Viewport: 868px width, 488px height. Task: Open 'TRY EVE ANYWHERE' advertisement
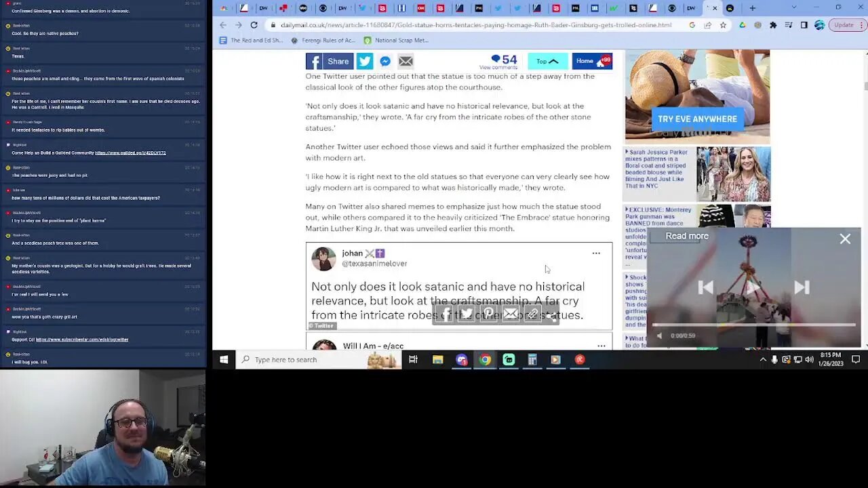[x=697, y=119]
